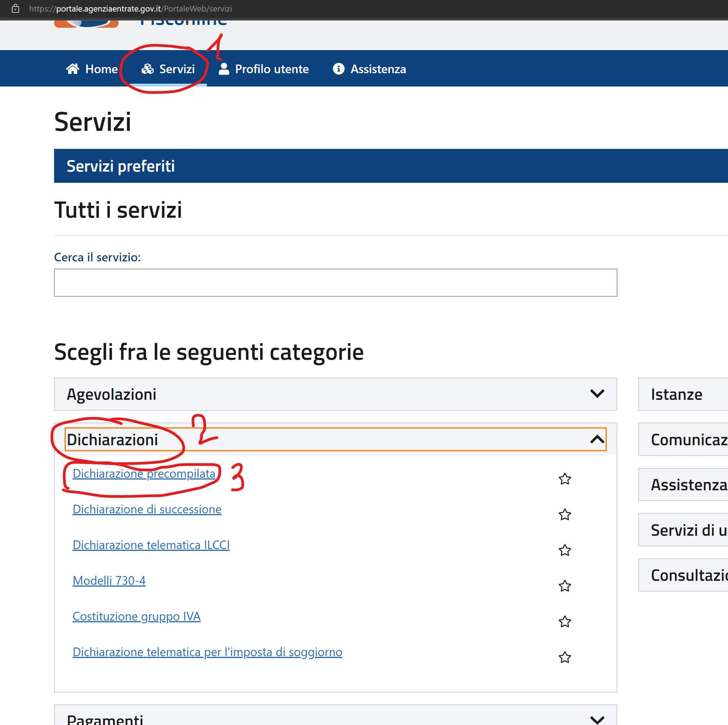
Task: Click the Home house icon
Action: (x=72, y=69)
